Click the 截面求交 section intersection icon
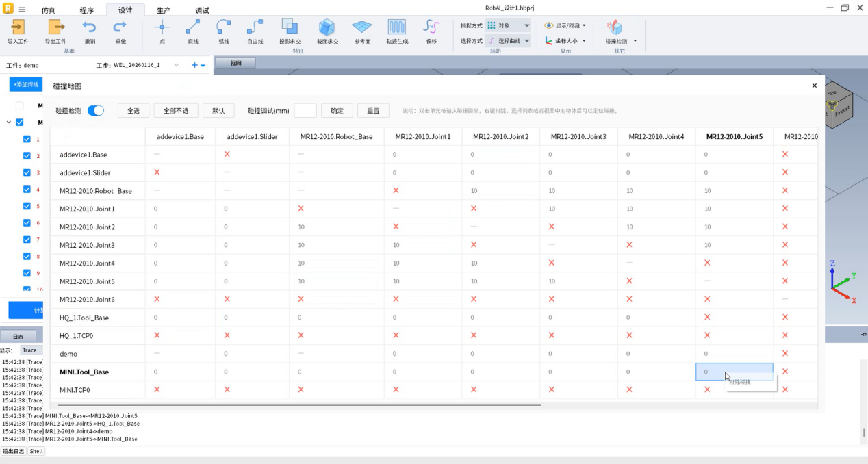 tap(327, 28)
